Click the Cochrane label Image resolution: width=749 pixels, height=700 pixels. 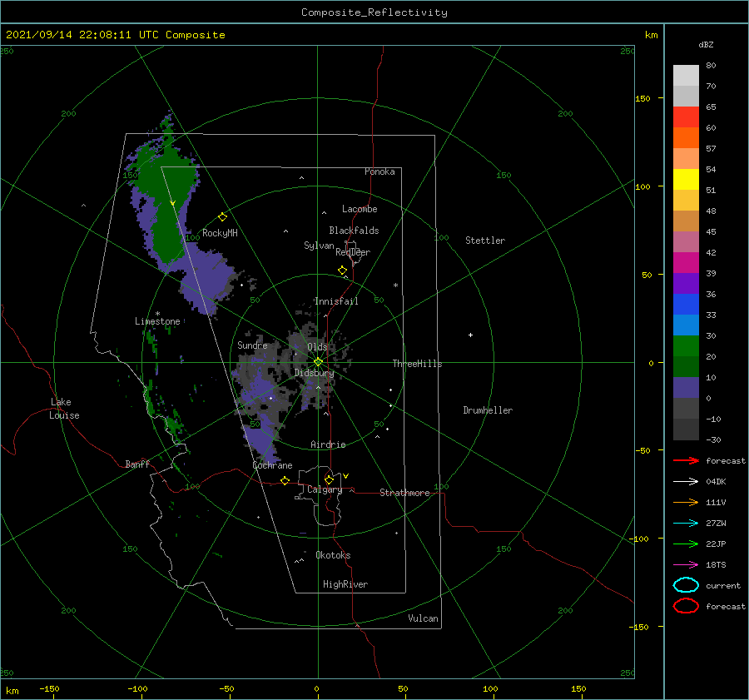point(272,465)
